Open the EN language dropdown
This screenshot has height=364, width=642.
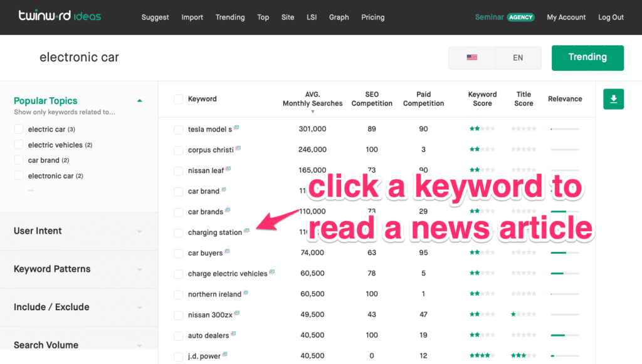click(518, 58)
